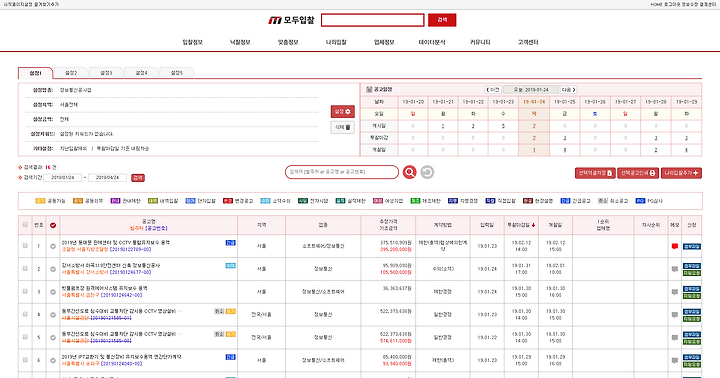Screen dimensions: 720x378
Task: Click the light blue badge in row 2 title
Action: pos(231,265)
